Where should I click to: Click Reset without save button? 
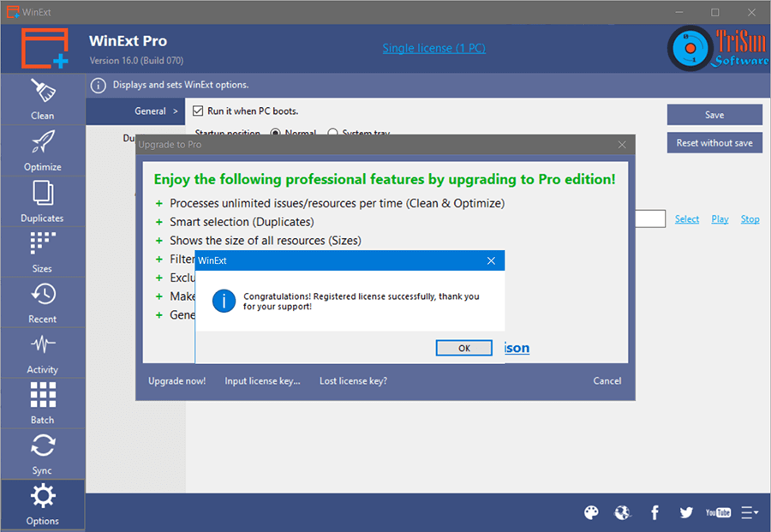714,143
